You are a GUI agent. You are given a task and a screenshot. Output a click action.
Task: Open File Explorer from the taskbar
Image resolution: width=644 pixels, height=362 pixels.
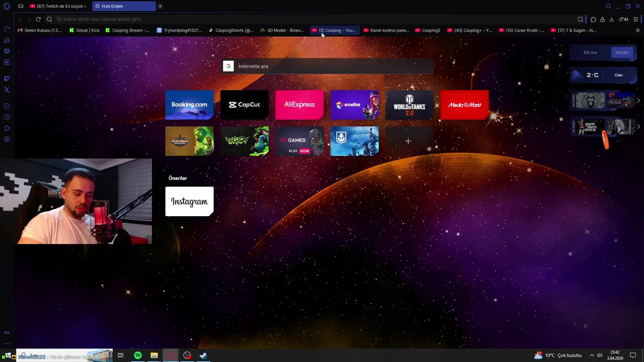click(154, 355)
